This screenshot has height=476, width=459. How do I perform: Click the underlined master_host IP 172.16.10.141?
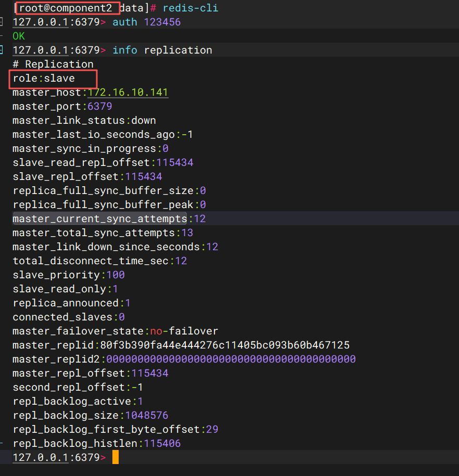[x=127, y=92]
